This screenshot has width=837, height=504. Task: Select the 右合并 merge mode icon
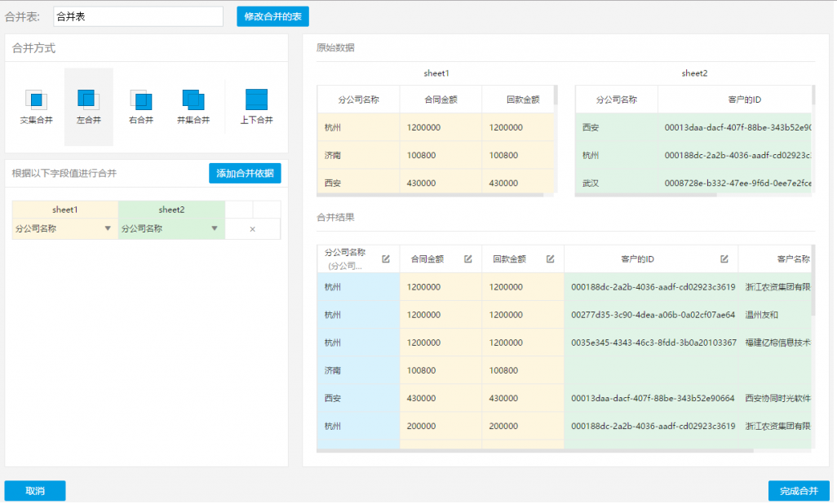pos(141,99)
